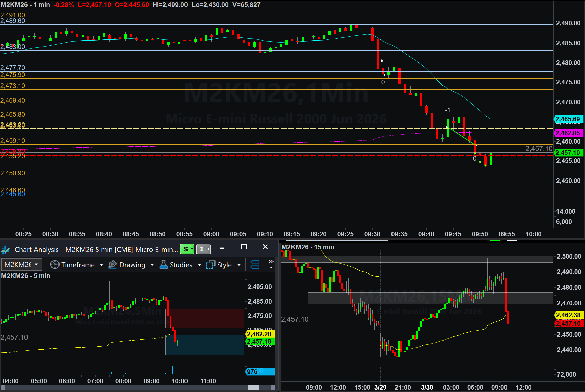This screenshot has width=585, height=392.
Task: Toggle the green S symbol-link button
Action: (x=187, y=249)
